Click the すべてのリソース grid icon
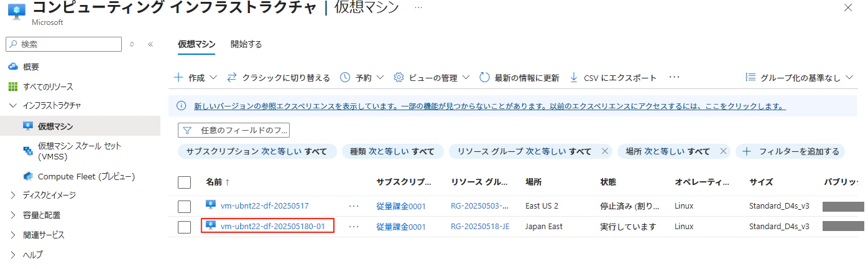The image size is (868, 269). coord(13,87)
